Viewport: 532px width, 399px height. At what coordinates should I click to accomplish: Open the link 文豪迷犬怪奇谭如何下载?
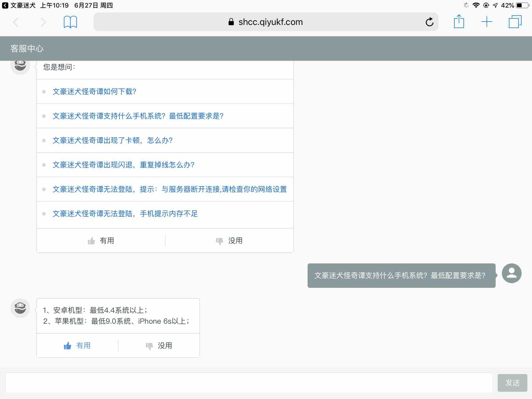[x=95, y=91]
